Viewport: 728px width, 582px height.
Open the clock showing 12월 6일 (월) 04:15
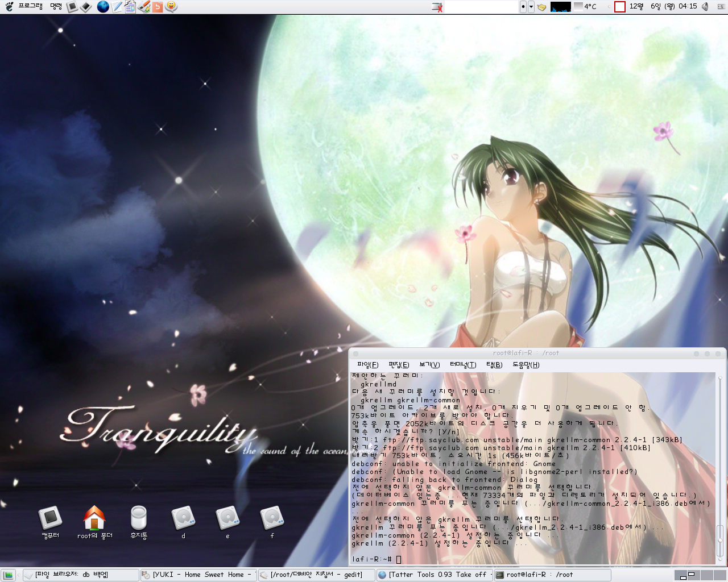click(x=663, y=6)
